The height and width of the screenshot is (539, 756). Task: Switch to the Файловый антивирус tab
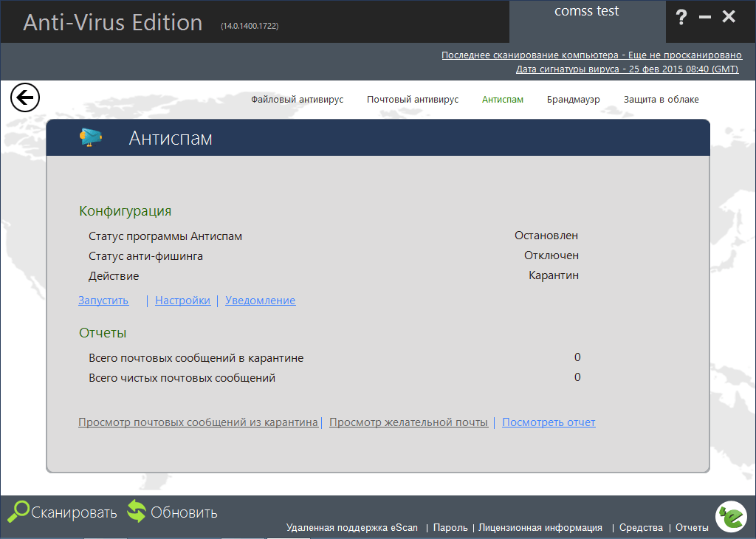(298, 99)
